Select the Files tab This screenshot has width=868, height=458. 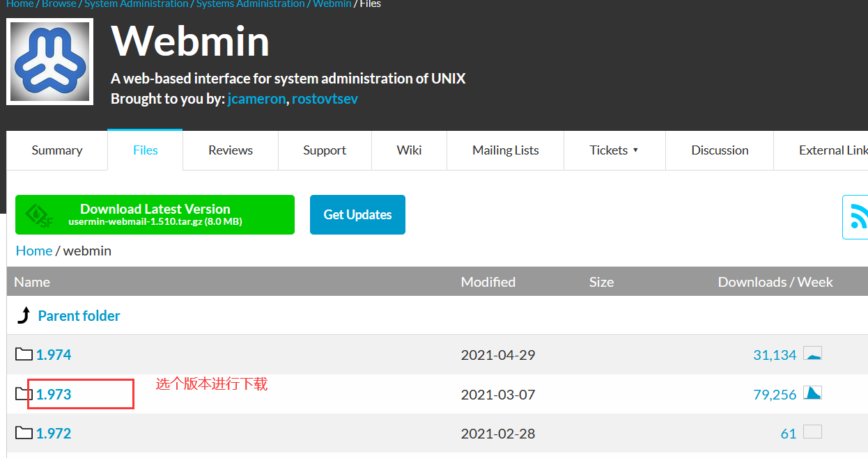click(146, 150)
